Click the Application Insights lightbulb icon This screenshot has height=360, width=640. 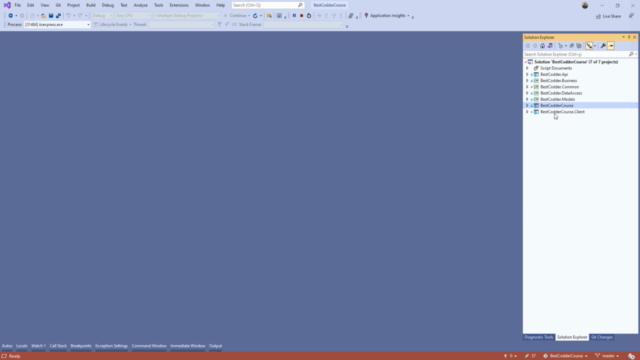(366, 16)
